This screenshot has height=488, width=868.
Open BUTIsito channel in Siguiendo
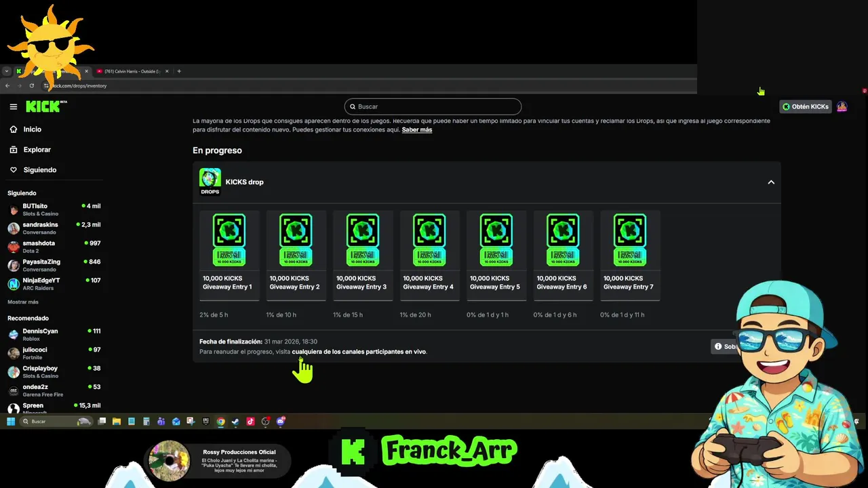54,209
